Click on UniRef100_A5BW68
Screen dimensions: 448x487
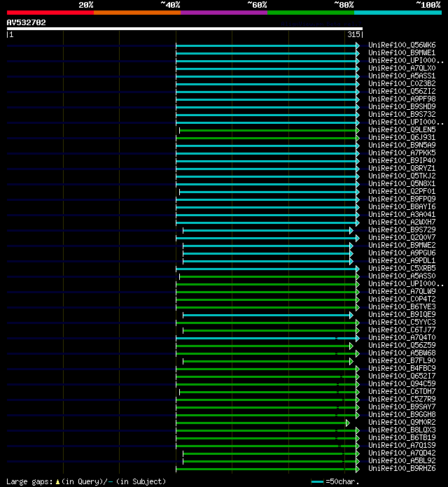tap(402, 353)
